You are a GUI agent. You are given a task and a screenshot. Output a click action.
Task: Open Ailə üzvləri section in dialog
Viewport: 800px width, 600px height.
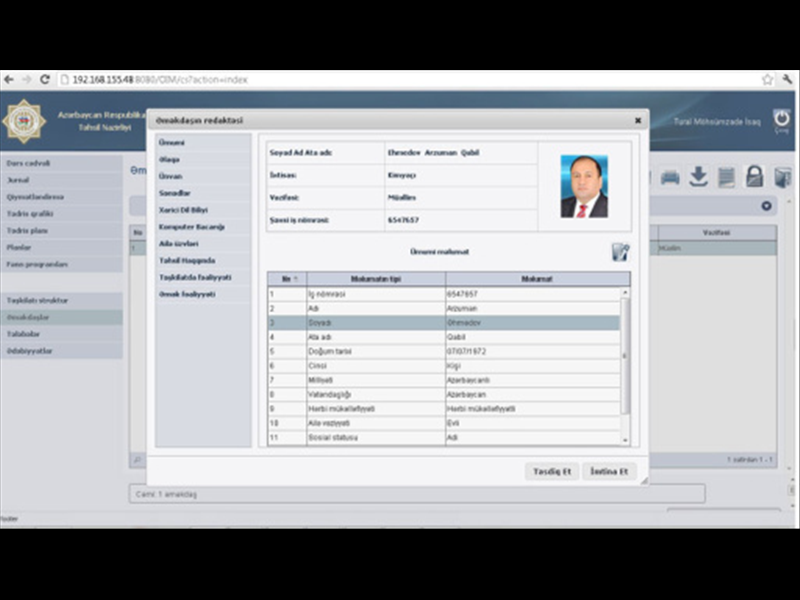[179, 243]
